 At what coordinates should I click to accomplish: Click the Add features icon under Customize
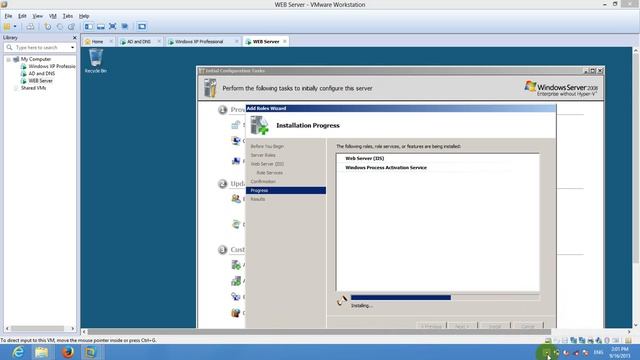click(236, 281)
